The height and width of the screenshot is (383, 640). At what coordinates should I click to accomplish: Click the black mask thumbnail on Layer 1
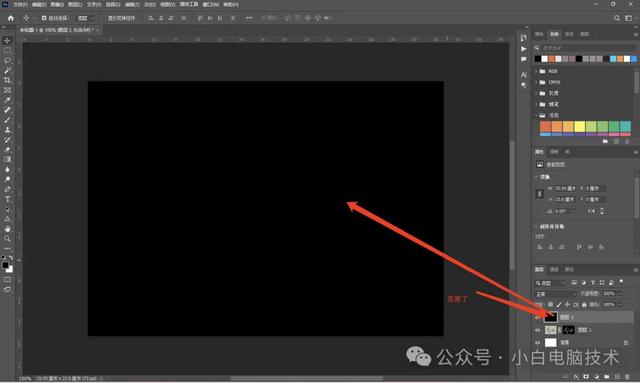(x=569, y=330)
